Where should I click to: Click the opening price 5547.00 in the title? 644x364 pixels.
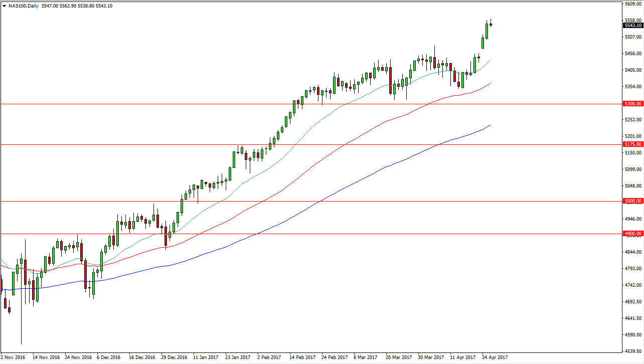48,6
